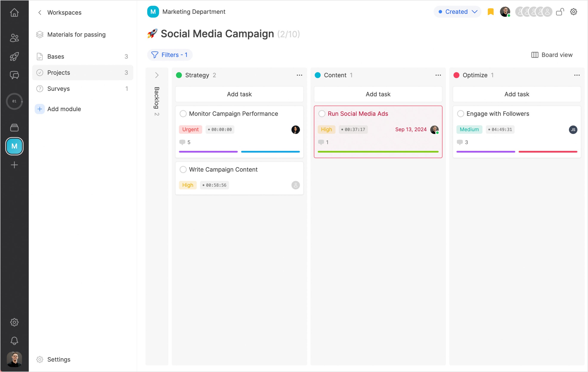Click the green progress bar on Run Social Media Ads
Screen dimensions: 588x372
coord(378,152)
